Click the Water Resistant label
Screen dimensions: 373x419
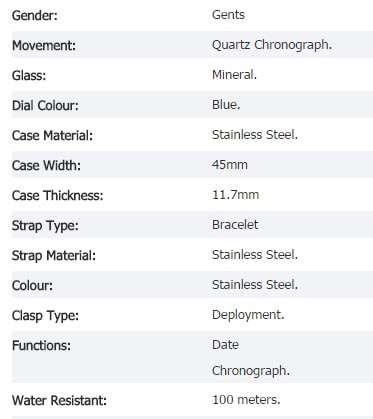(59, 400)
